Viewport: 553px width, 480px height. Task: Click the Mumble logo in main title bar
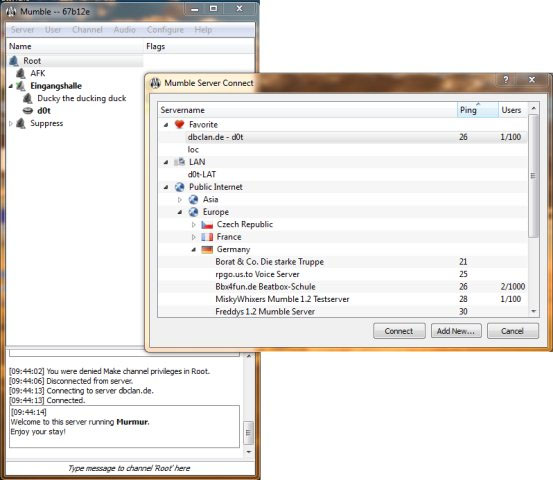click(11, 11)
